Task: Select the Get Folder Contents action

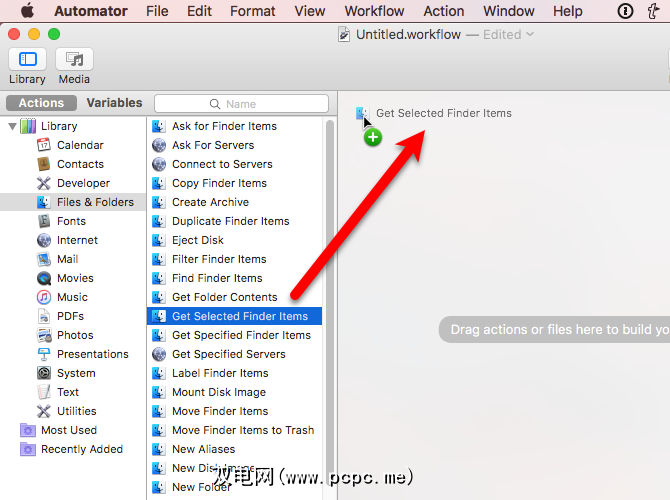Action: pyautogui.click(x=235, y=297)
